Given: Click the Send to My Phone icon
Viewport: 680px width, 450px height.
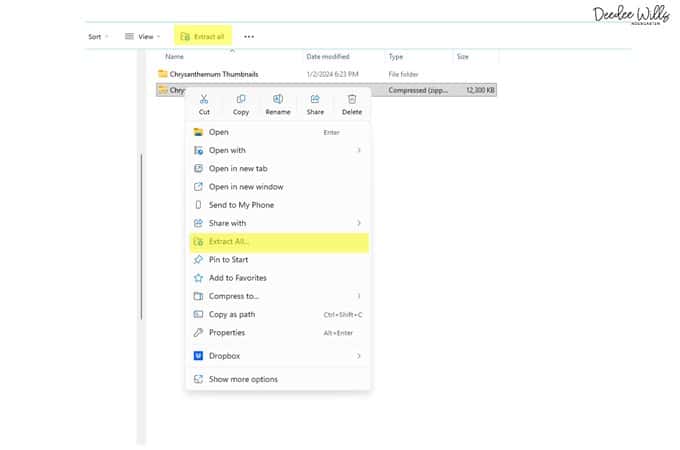Looking at the screenshot, I should pos(198,205).
